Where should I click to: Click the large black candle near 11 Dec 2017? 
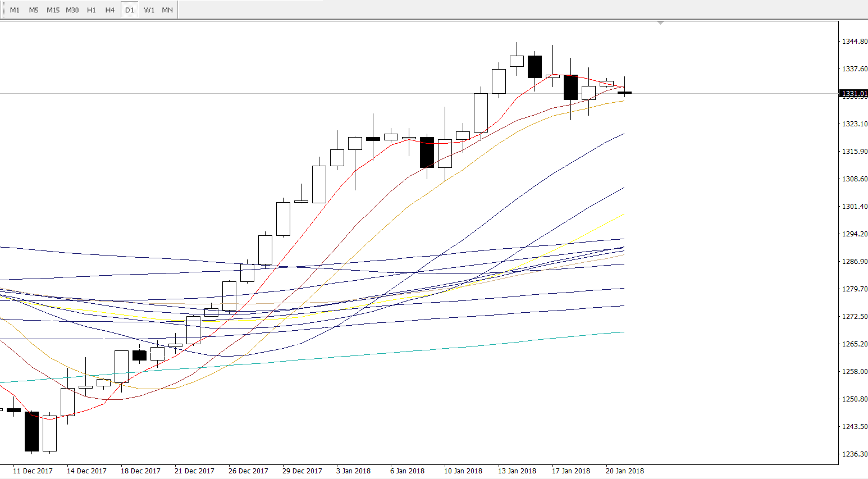coord(31,431)
